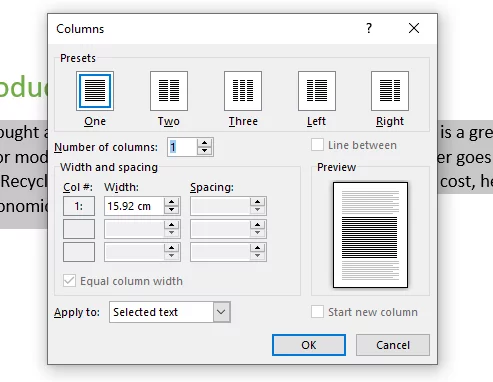
Task: Close the Columns dialog with X
Action: (414, 28)
